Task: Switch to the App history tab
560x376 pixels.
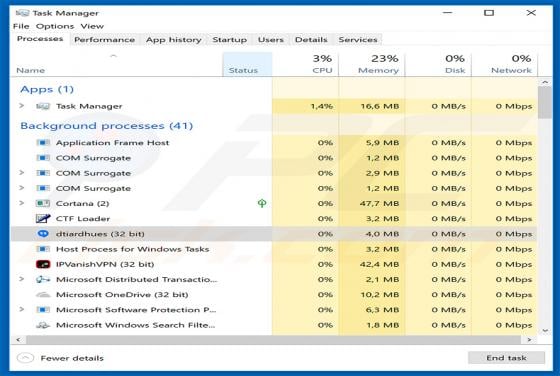Action: pyautogui.click(x=174, y=40)
